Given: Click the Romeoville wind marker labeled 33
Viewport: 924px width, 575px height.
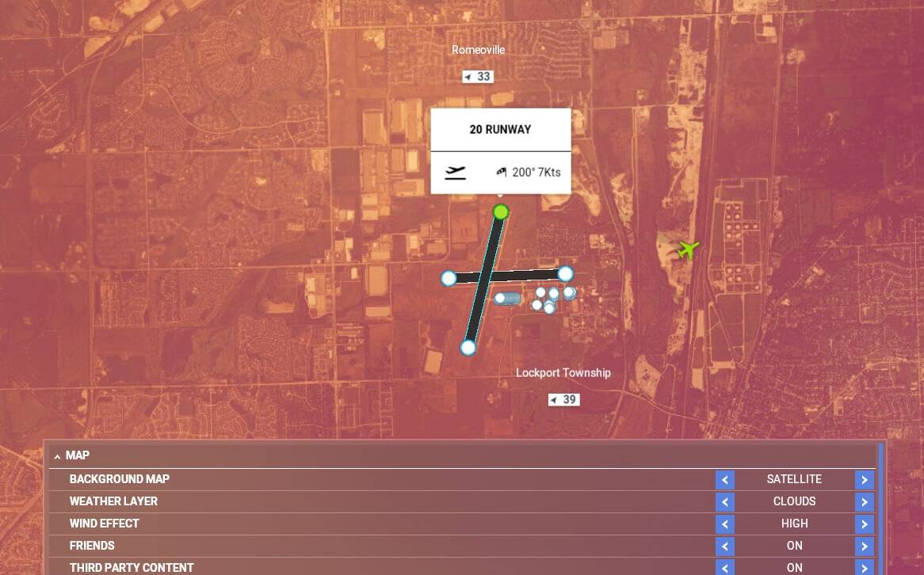Looking at the screenshot, I should (x=478, y=77).
